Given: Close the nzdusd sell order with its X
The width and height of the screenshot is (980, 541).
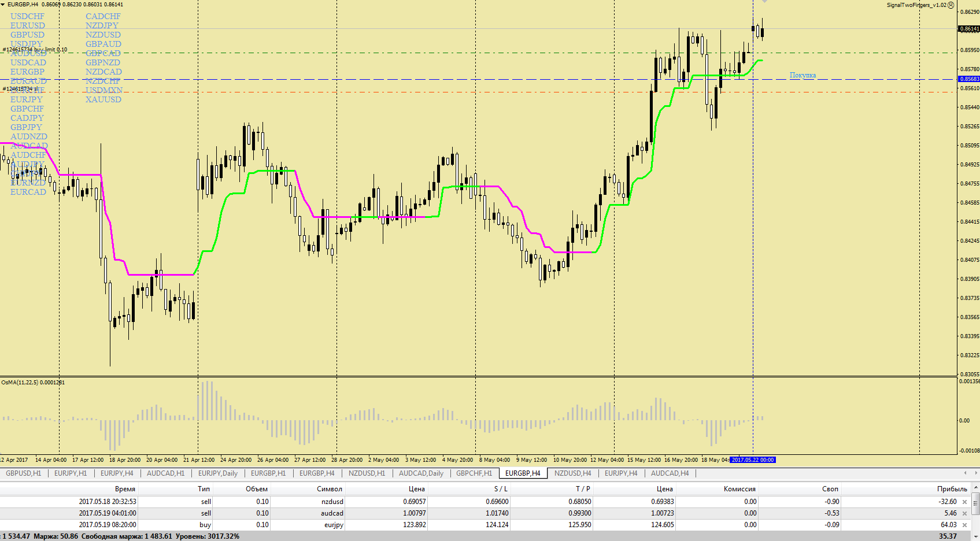Looking at the screenshot, I should [x=964, y=502].
